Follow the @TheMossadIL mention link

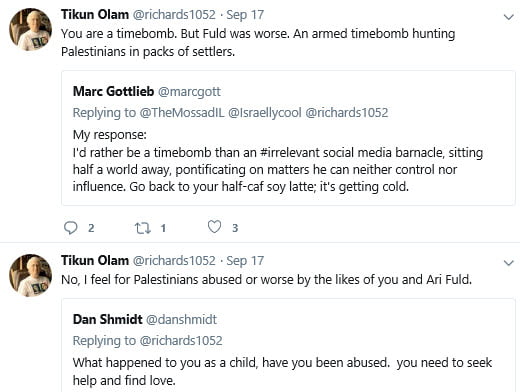(x=182, y=113)
